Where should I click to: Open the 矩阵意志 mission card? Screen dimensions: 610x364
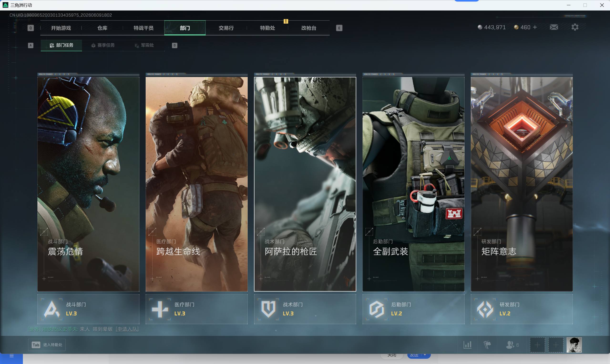pyautogui.click(x=522, y=184)
